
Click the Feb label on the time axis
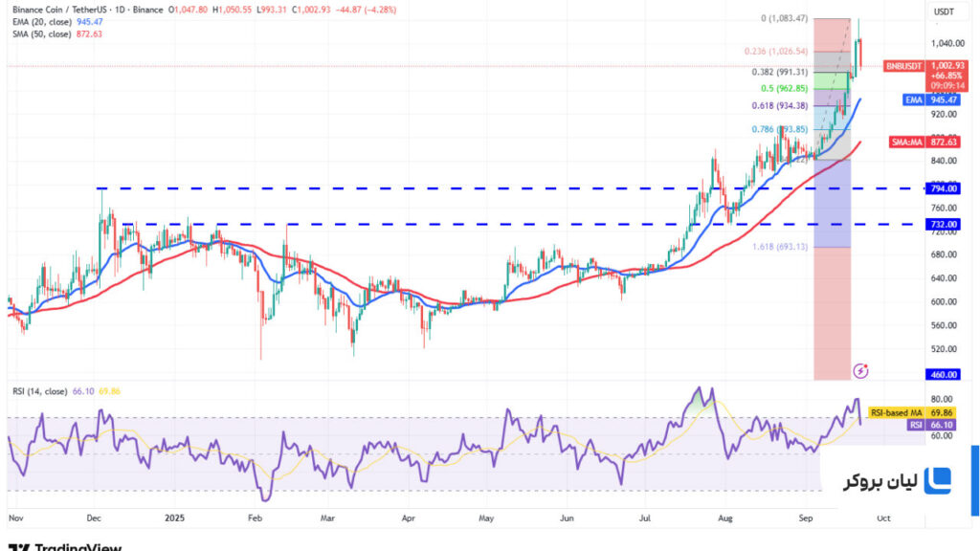pos(255,518)
